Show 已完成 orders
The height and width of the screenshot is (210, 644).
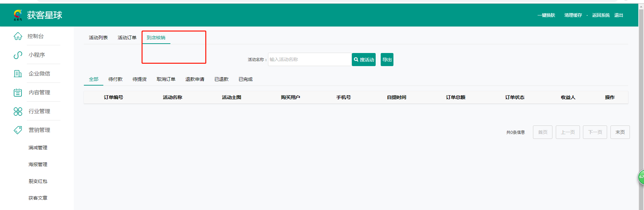pyautogui.click(x=246, y=79)
